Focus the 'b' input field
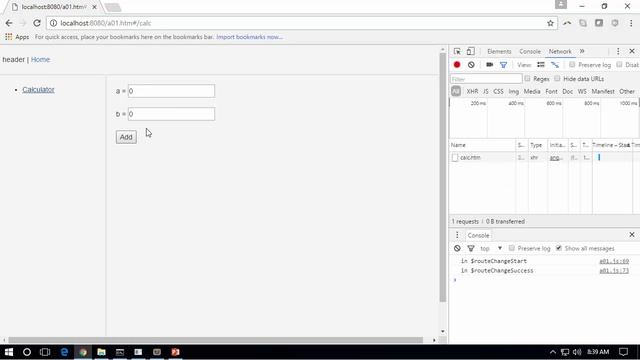 click(171, 114)
